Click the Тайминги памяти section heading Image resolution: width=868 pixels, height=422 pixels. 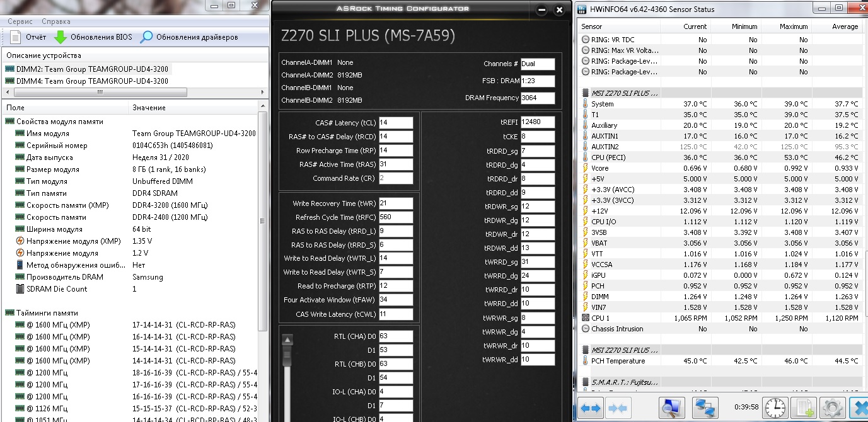(47, 313)
